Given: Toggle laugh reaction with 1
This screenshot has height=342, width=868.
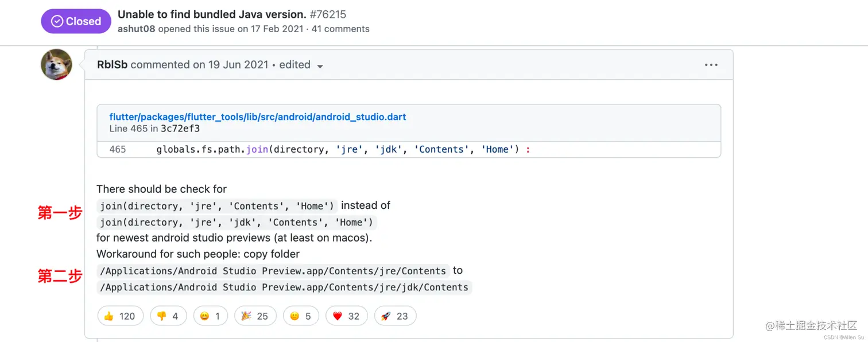Looking at the screenshot, I should coord(210,316).
